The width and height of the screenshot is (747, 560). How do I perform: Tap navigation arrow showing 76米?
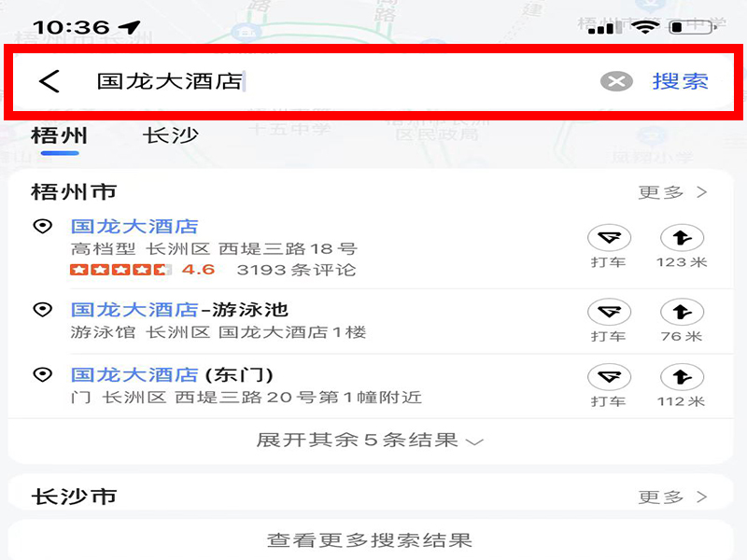coord(682,312)
